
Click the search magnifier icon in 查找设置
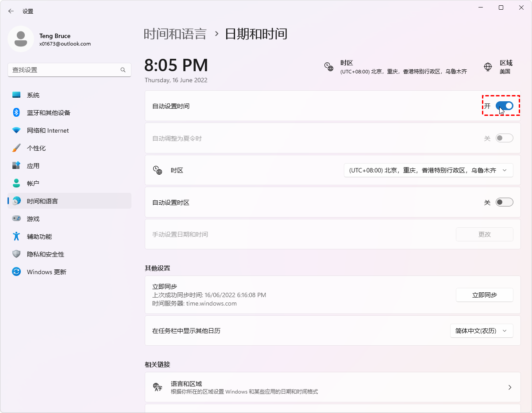click(x=123, y=70)
